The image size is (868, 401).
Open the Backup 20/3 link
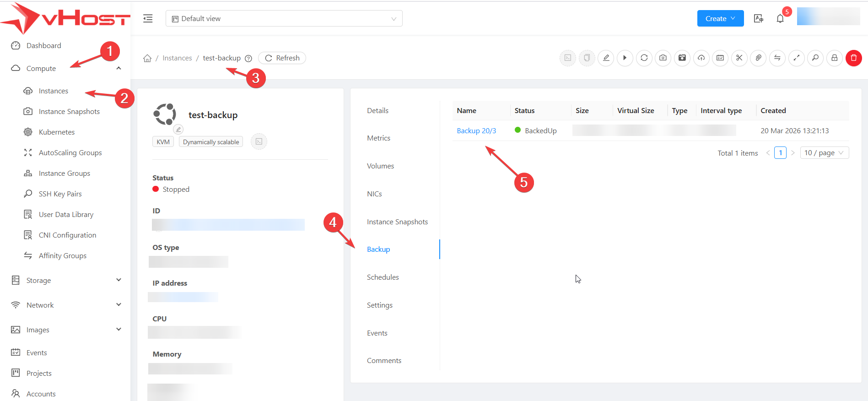(476, 131)
